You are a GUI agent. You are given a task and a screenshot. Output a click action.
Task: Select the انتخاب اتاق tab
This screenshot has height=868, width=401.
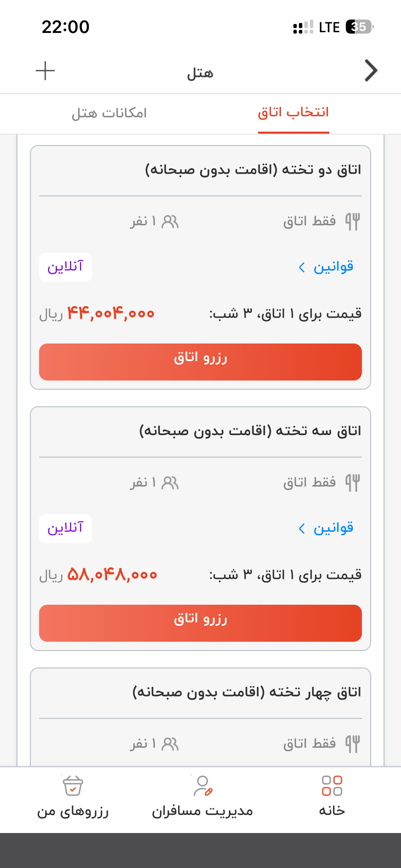[x=293, y=112]
